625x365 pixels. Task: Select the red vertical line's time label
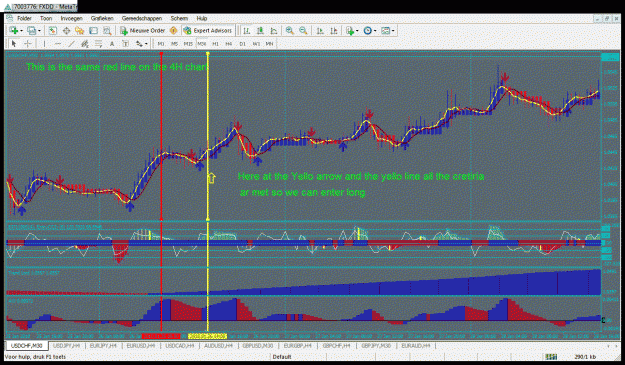(161, 336)
